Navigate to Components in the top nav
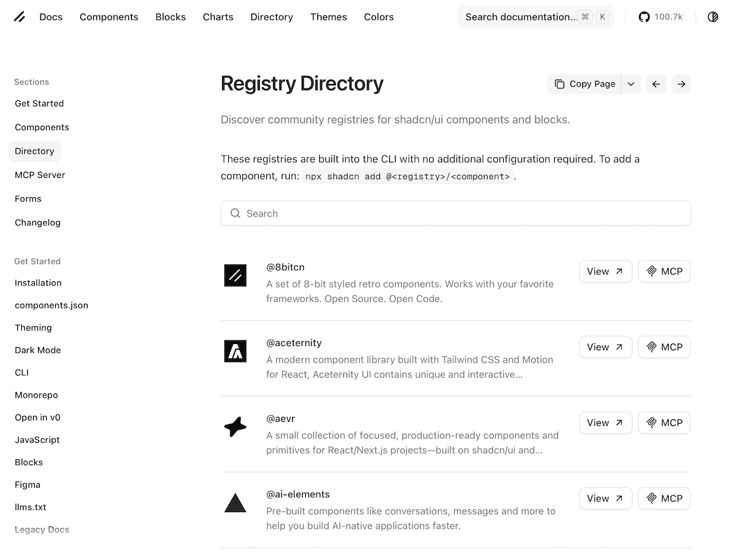The height and width of the screenshot is (560, 734). 109,17
